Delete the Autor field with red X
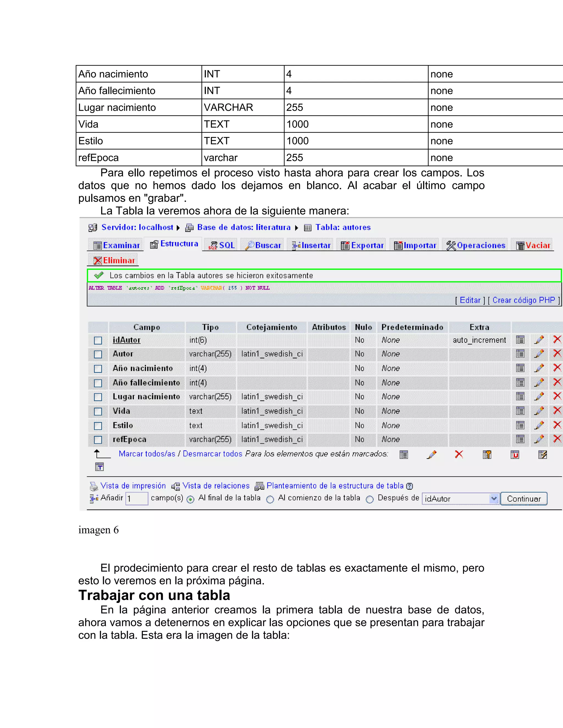The width and height of the screenshot is (563, 728). 557,353
